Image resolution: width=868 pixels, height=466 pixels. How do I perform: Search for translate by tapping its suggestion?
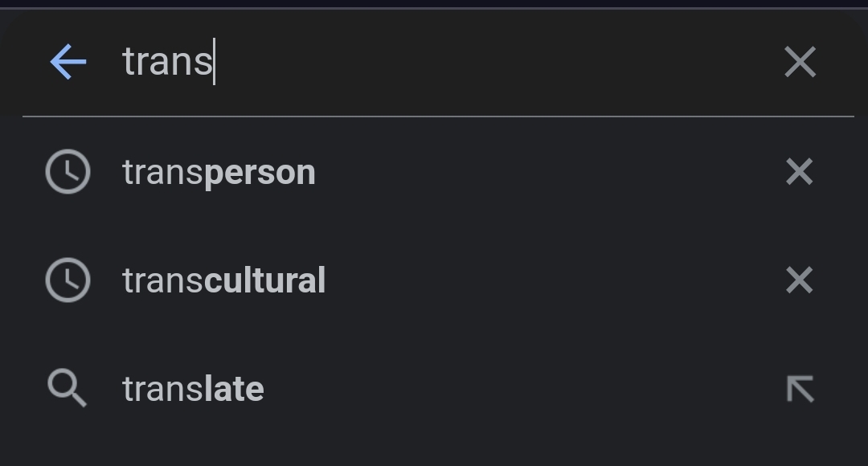click(x=193, y=388)
